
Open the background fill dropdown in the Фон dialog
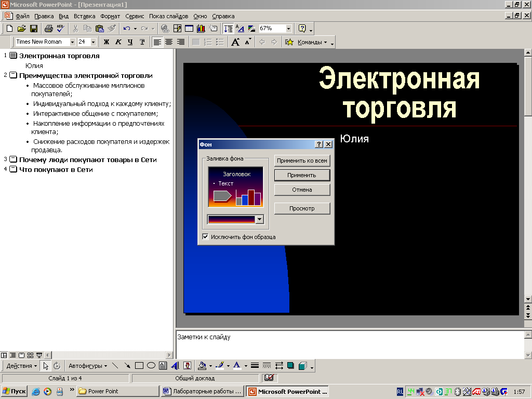click(259, 219)
